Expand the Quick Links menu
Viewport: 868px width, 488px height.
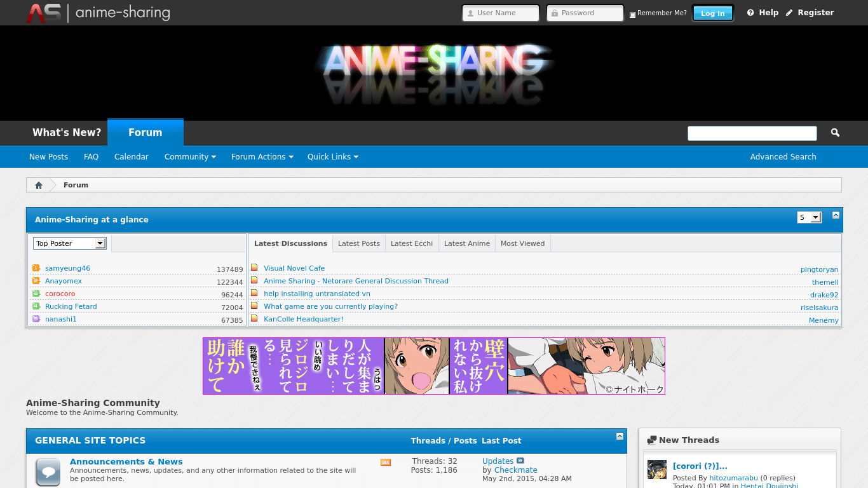coord(333,157)
